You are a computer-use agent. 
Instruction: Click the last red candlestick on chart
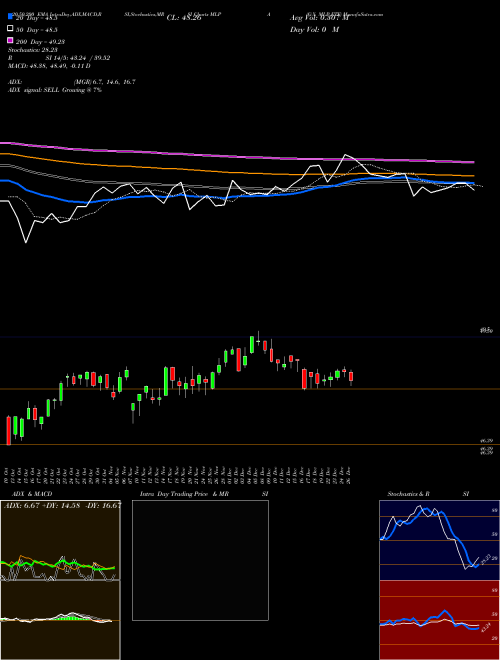(351, 376)
